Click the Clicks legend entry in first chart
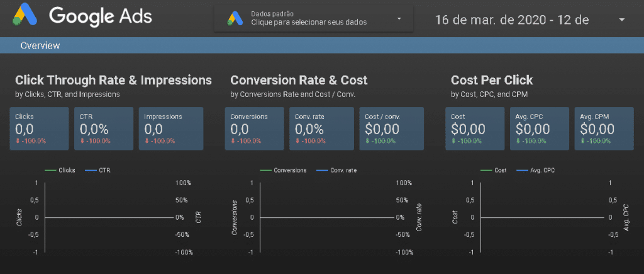 coord(60,170)
